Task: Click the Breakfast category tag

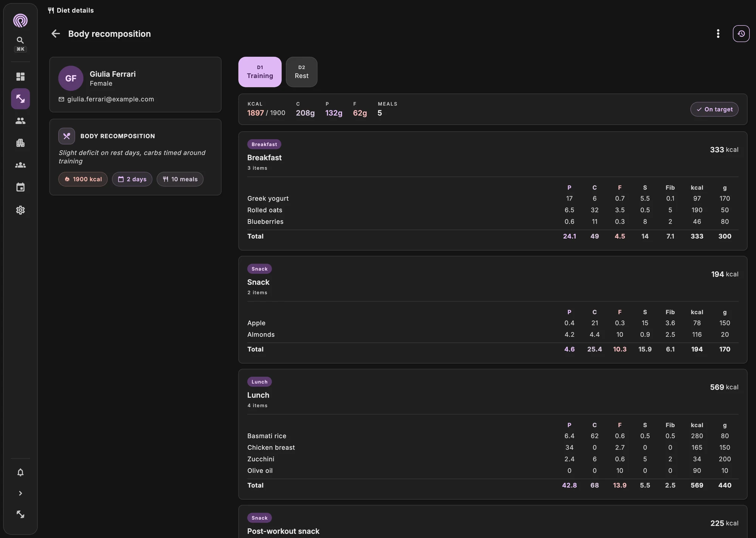Action: point(264,145)
